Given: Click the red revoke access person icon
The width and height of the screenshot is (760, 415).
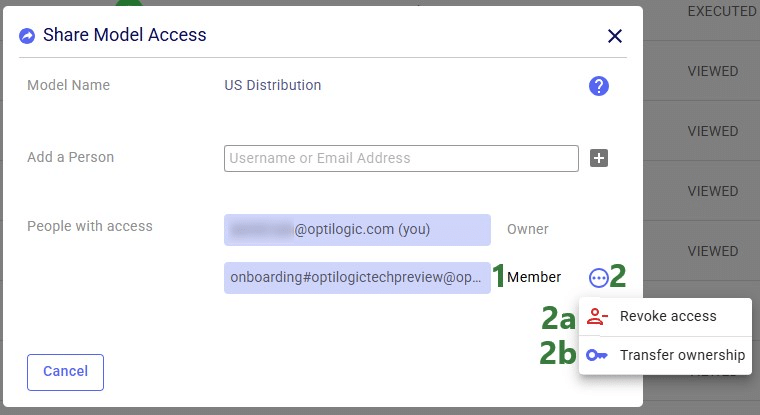Looking at the screenshot, I should [x=597, y=317].
